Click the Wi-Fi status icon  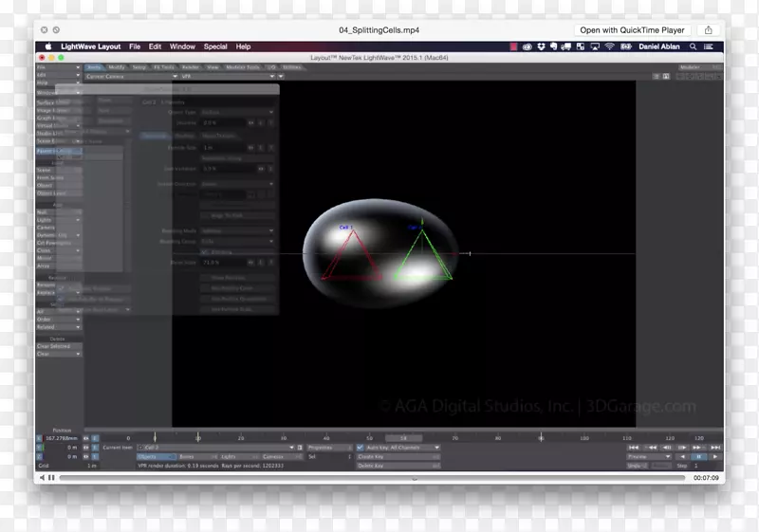(x=609, y=46)
